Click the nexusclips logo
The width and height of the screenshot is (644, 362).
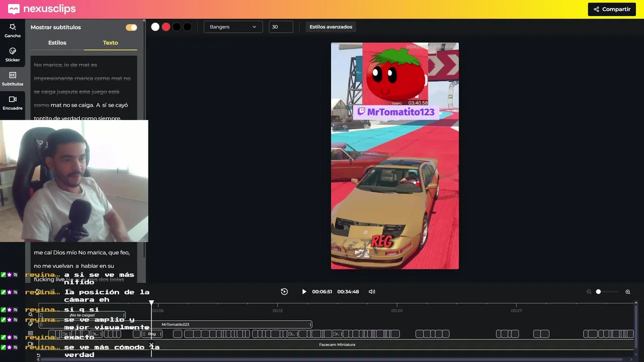[x=42, y=9]
